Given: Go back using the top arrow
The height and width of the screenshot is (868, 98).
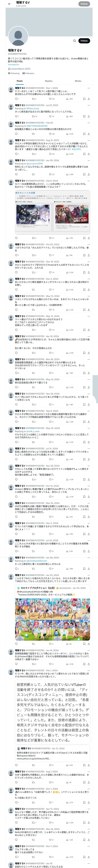Looking at the screenshot, I should [x=9, y=4].
